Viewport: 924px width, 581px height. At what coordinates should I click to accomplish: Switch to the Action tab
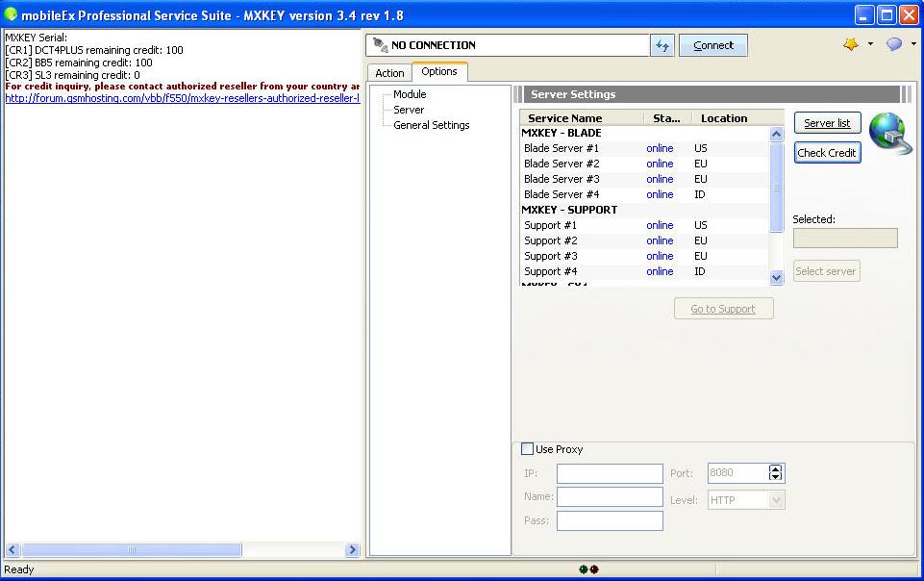coord(389,73)
